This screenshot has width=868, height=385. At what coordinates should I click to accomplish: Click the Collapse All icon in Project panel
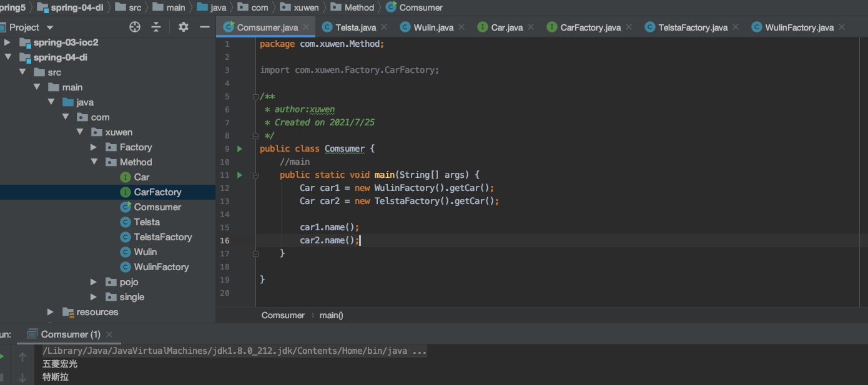click(156, 27)
